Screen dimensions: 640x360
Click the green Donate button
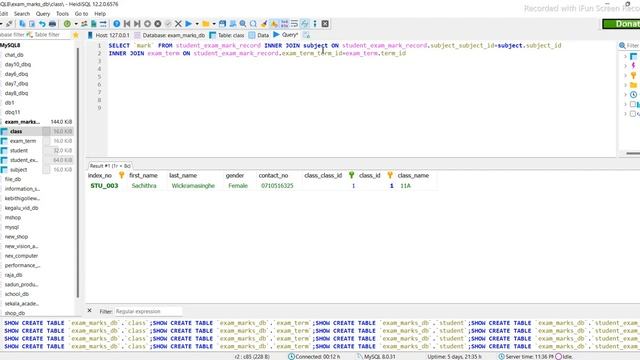pyautogui.click(x=621, y=24)
